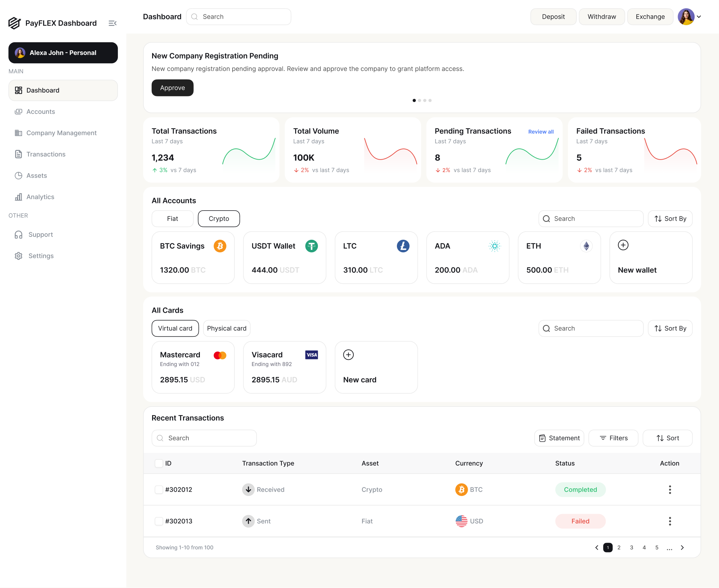Click the plus icon on New wallet

623,245
